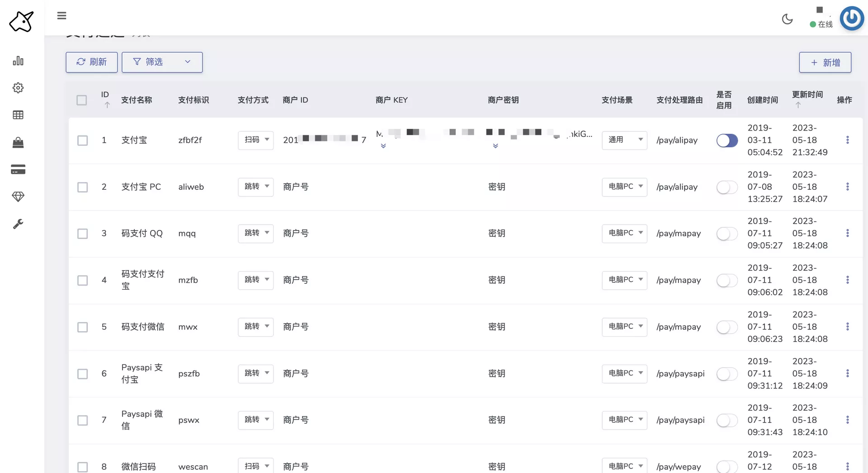Open 支付方式 dropdown for 支付宝 row
The height and width of the screenshot is (473, 868).
pyautogui.click(x=256, y=140)
